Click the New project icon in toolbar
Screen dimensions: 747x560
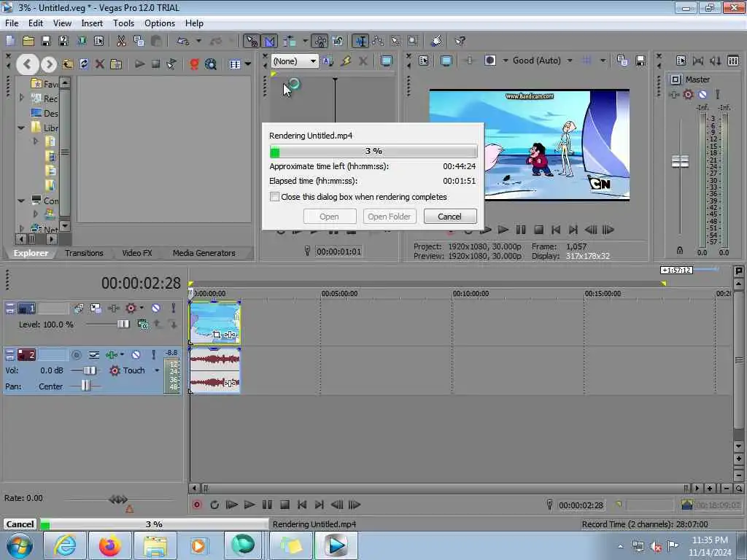(x=10, y=41)
